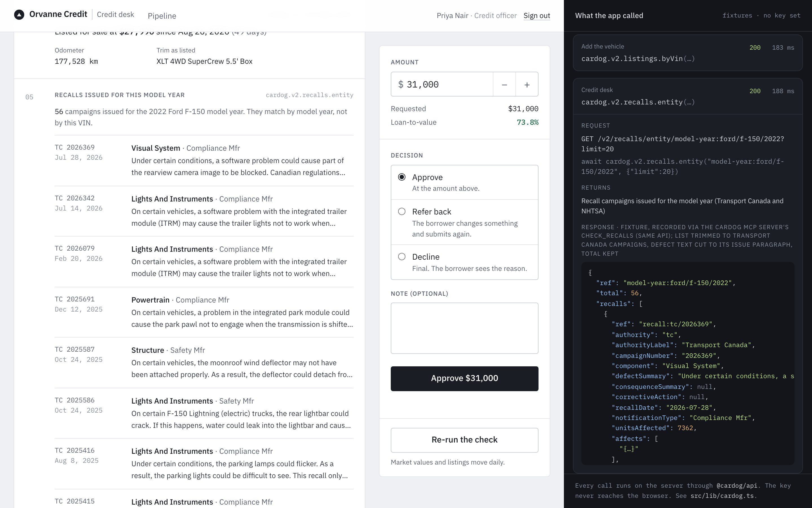Image resolution: width=812 pixels, height=508 pixels.
Task: Click the src/lib/cardog.ts reference
Action: click(x=722, y=496)
